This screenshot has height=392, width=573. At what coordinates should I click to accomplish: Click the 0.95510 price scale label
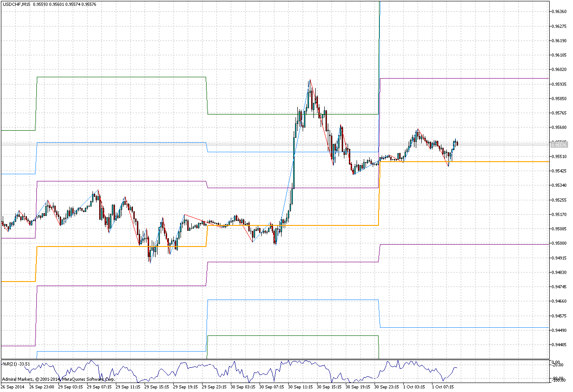point(560,157)
